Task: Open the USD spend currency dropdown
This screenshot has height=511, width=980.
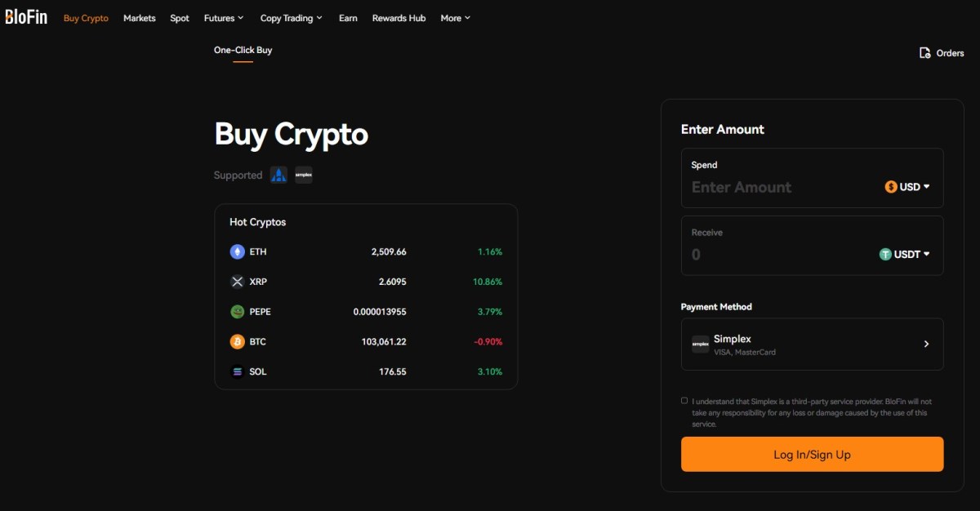Action: coord(907,187)
